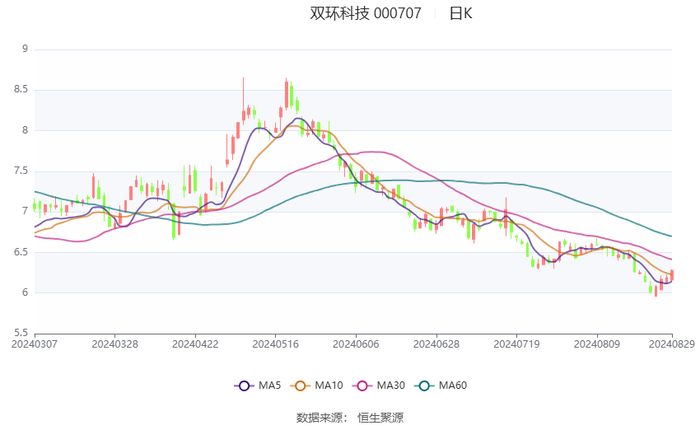Click the date label 20240516
The image size is (700, 426).
point(275,344)
